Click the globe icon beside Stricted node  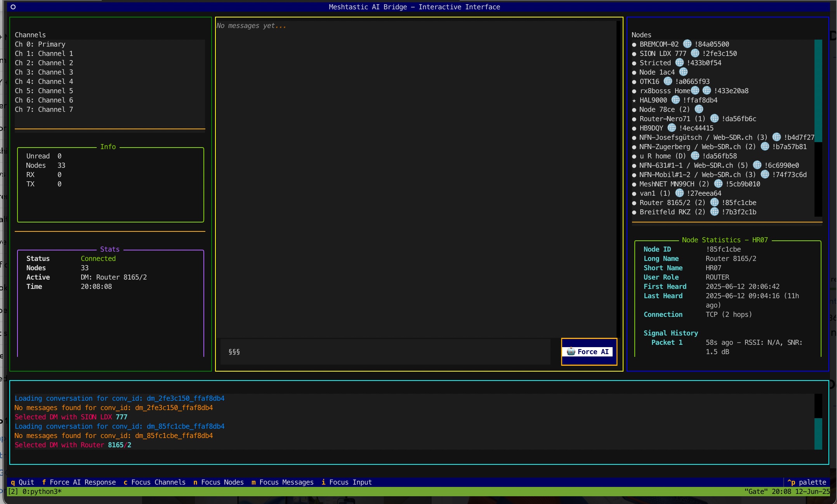[679, 63]
